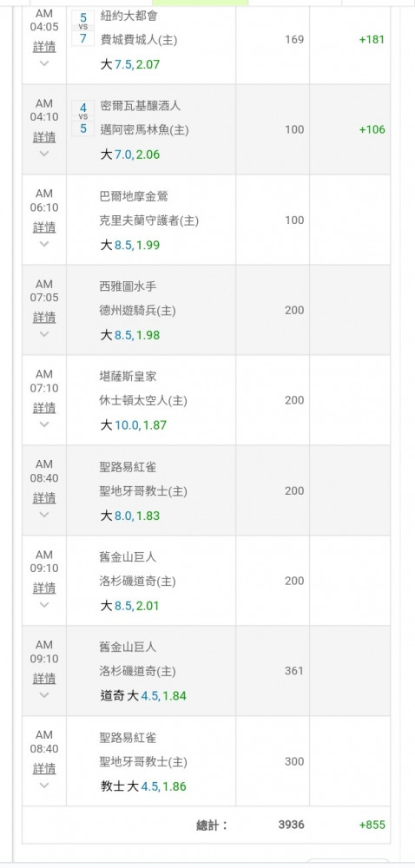Expand chevron for the 07:05 Mariners game

pyautogui.click(x=44, y=334)
